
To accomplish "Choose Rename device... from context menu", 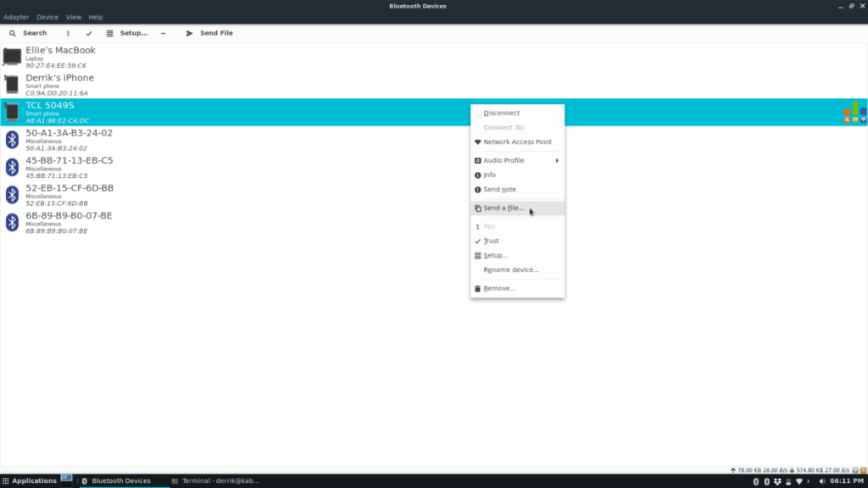I will pyautogui.click(x=510, y=270).
